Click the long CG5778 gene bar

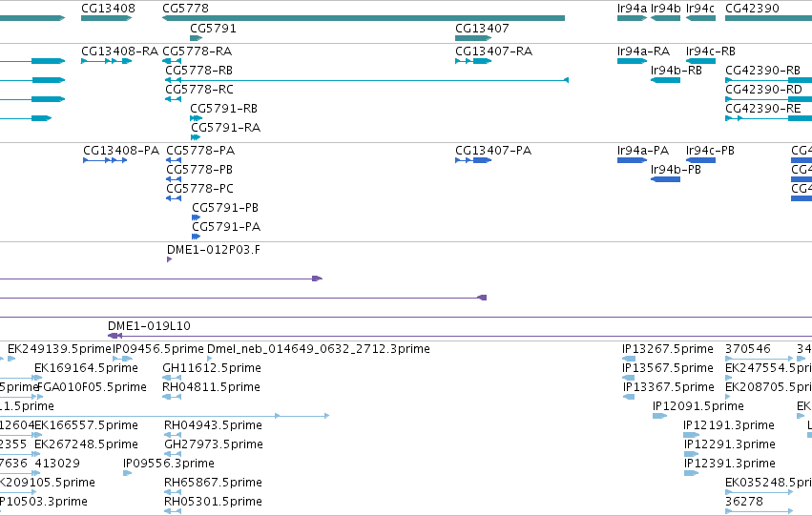point(364,18)
